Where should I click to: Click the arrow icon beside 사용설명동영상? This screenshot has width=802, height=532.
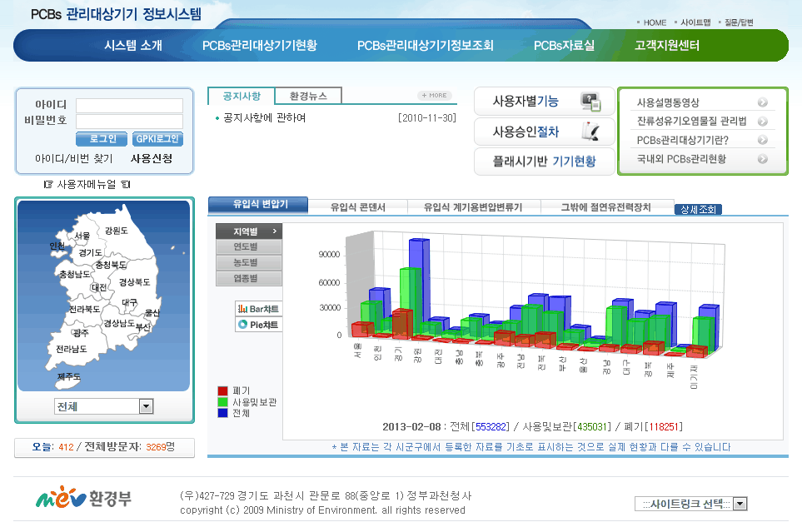tap(762, 102)
